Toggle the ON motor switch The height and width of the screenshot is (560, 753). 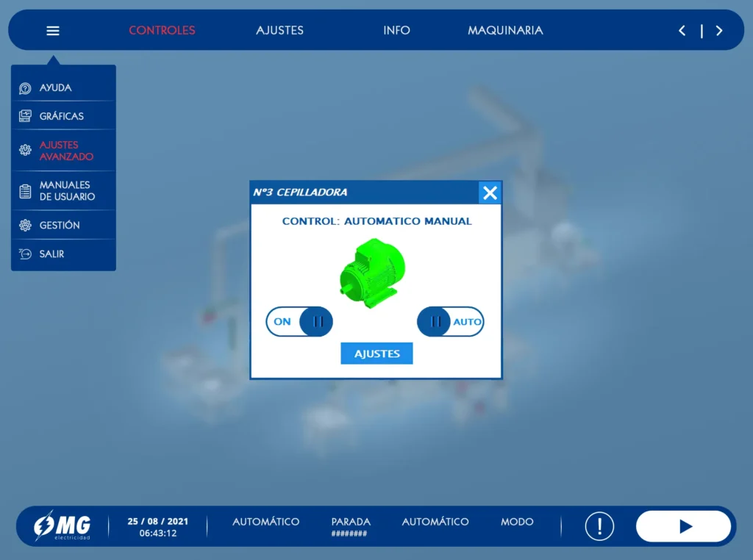(299, 321)
